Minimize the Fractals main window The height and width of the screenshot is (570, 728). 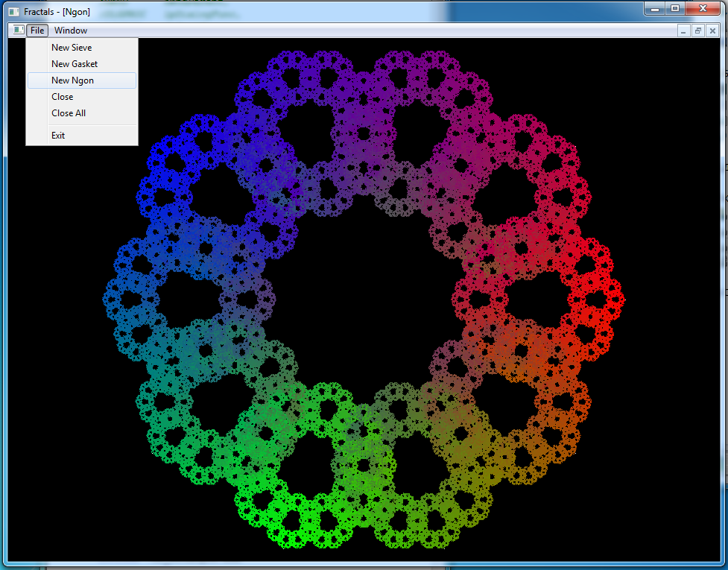[x=654, y=9]
